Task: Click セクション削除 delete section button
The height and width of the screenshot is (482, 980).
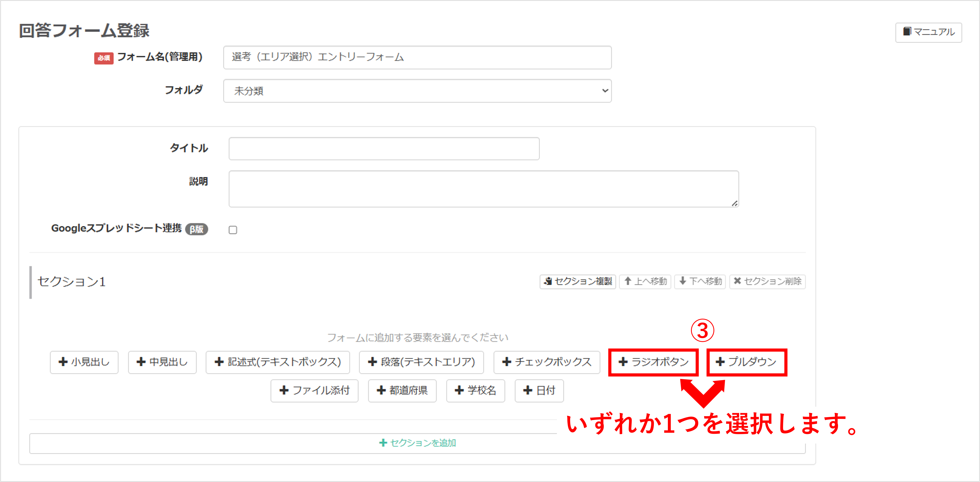Action: [767, 282]
